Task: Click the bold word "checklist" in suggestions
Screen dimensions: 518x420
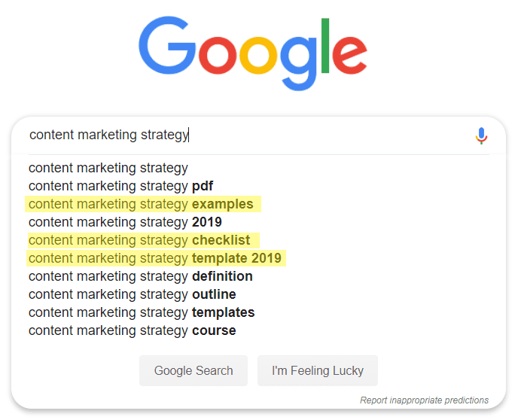Action: [x=221, y=240]
